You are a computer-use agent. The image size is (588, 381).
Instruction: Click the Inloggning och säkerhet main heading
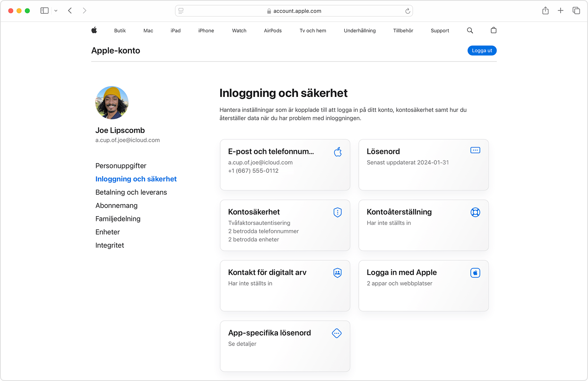283,93
